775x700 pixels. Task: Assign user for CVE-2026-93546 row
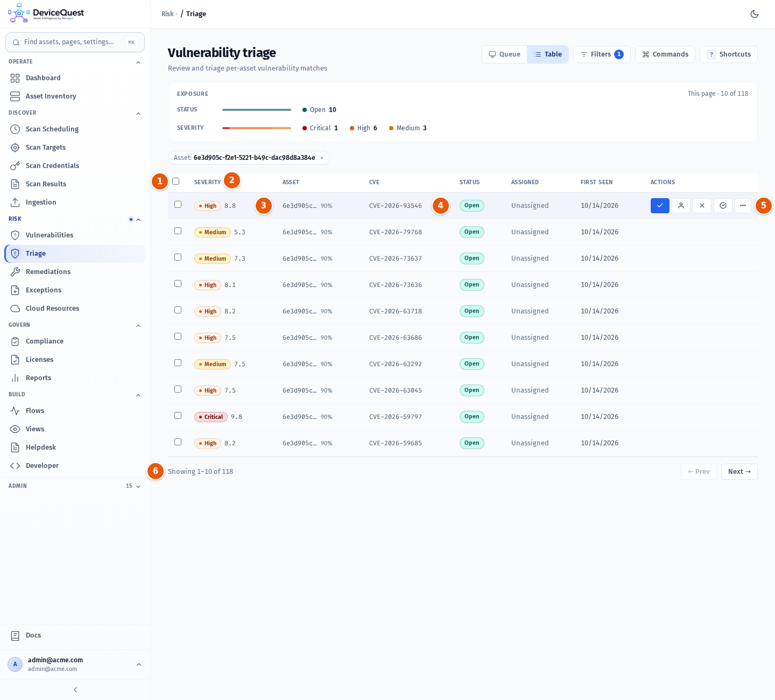pyautogui.click(x=681, y=206)
